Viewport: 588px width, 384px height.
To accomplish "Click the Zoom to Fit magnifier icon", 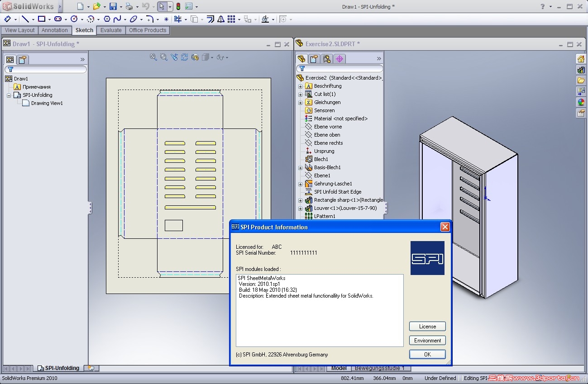I will tap(153, 57).
